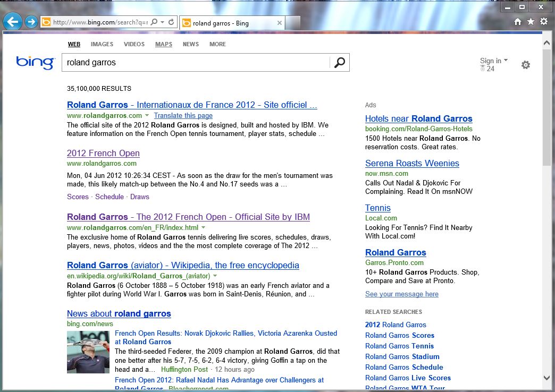Screen dimensions: 555x392
Task: Open Favorites with the star icon
Action: (x=531, y=22)
